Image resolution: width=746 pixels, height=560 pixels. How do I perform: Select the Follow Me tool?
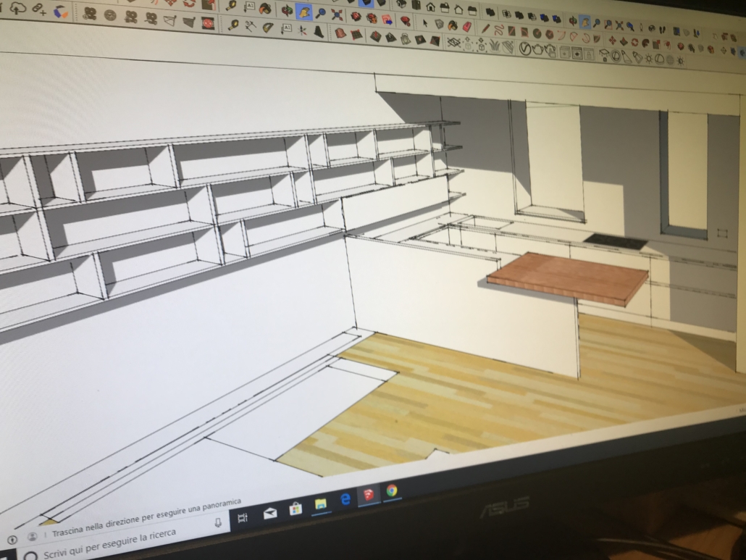point(645,43)
